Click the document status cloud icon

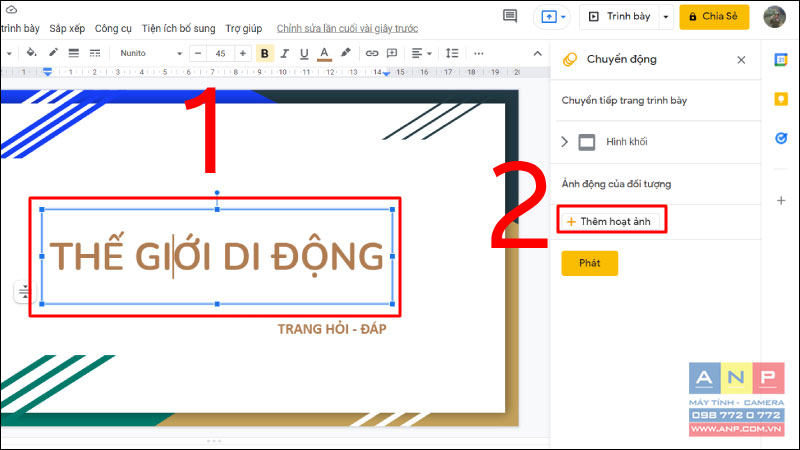point(11,9)
